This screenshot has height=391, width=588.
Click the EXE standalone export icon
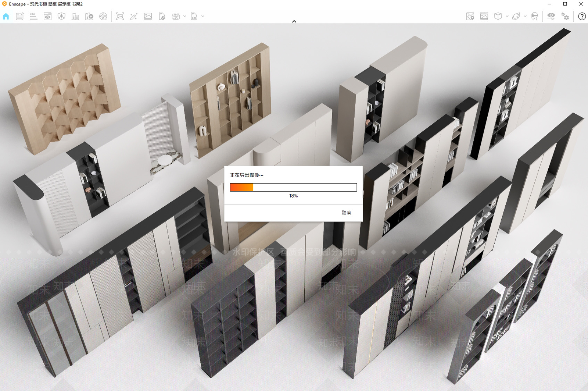click(194, 17)
